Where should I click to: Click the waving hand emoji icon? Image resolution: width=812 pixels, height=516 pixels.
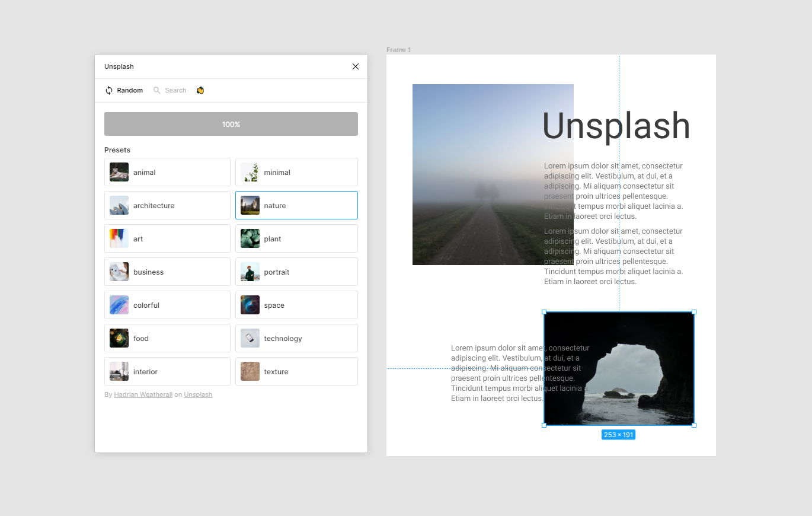coord(200,90)
